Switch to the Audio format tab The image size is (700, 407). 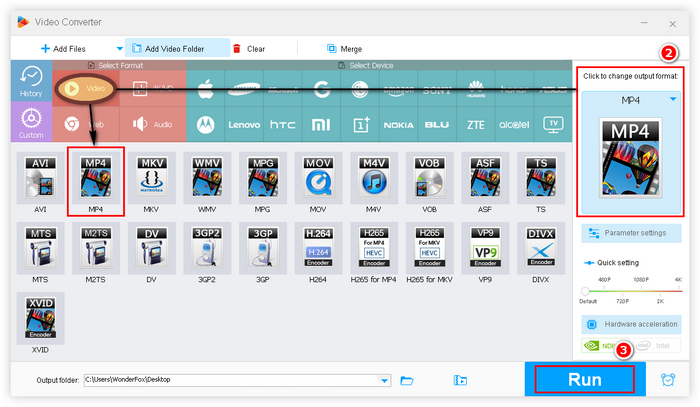click(153, 125)
